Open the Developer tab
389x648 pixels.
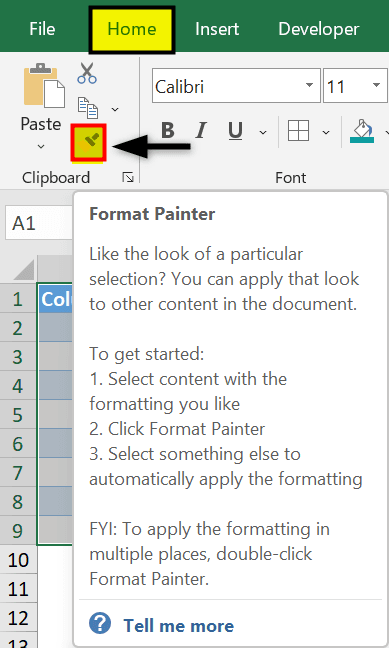pos(319,29)
